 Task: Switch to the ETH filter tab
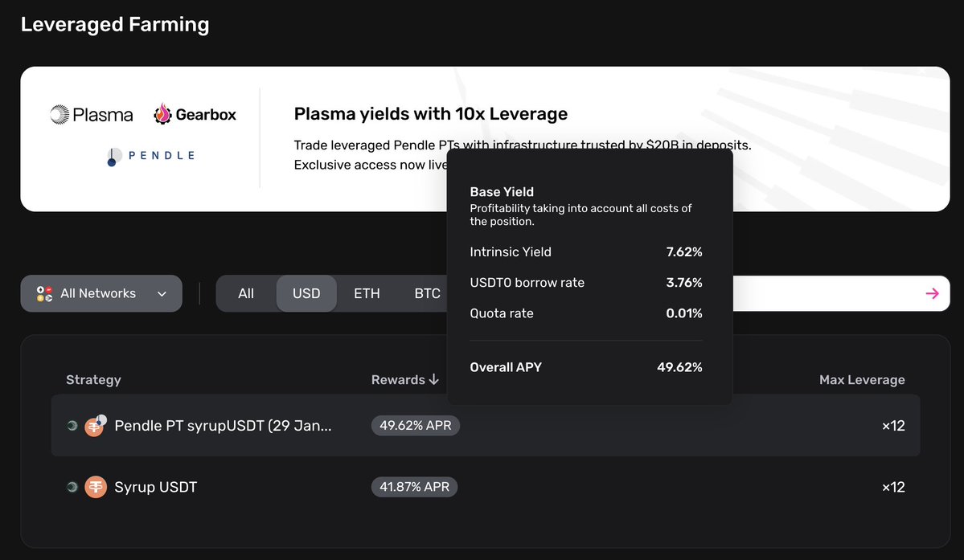[367, 294]
